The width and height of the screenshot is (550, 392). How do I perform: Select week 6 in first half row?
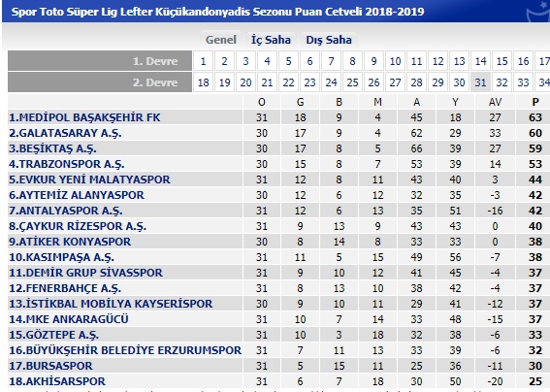(x=309, y=61)
